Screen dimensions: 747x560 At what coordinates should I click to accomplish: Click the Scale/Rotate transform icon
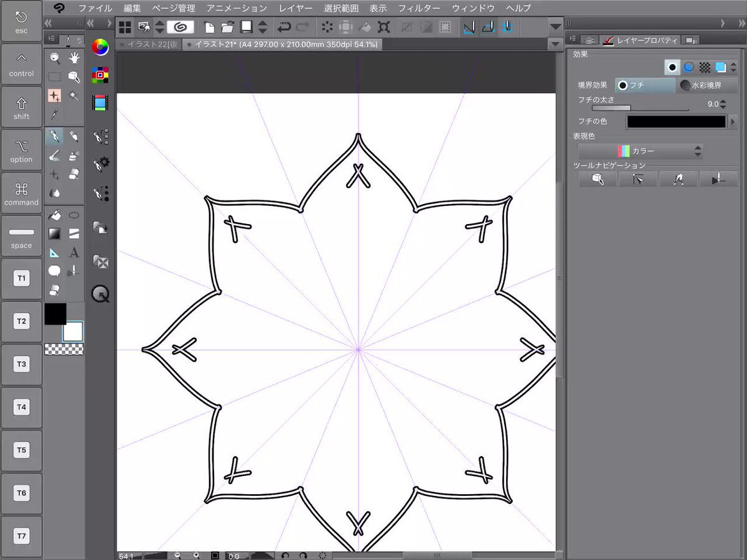click(383, 27)
